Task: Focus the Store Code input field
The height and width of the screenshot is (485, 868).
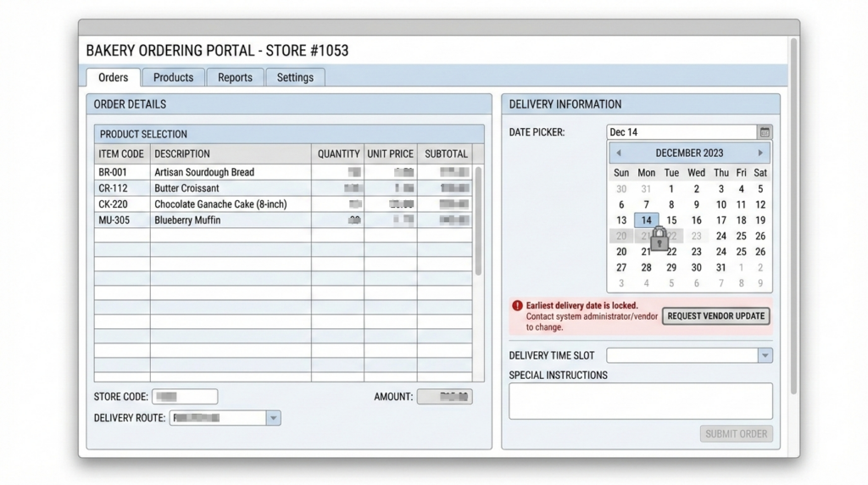Action: (185, 397)
